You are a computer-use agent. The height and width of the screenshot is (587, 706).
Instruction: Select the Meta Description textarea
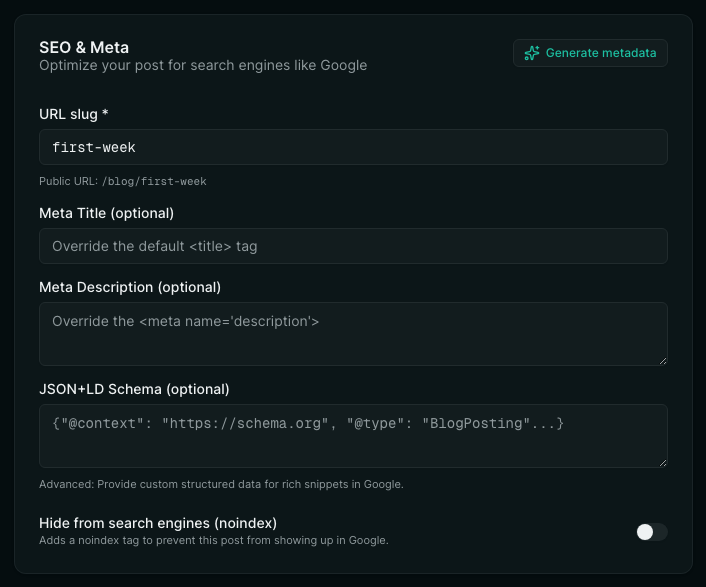pyautogui.click(x=353, y=334)
